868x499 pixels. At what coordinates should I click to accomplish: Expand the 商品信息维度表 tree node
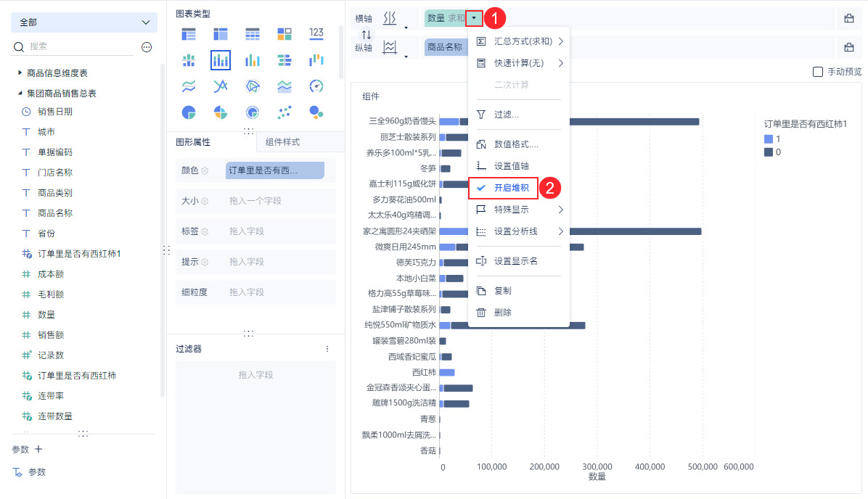point(20,73)
